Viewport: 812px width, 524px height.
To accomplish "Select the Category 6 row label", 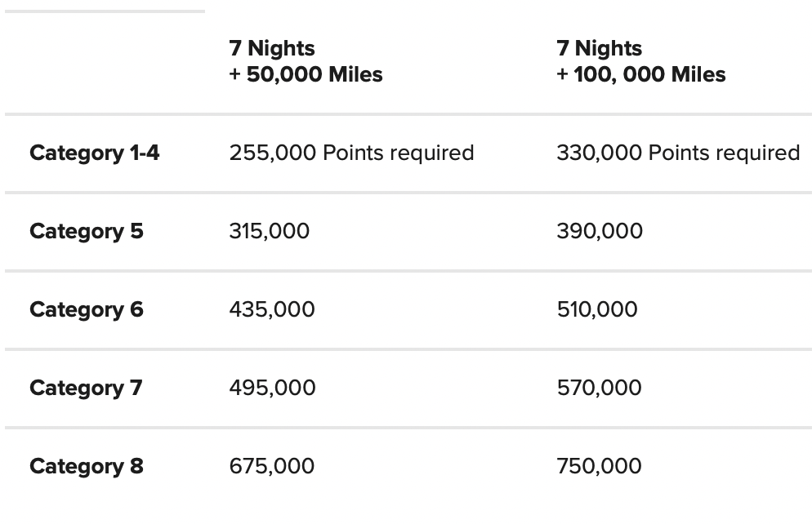I will coord(87,310).
